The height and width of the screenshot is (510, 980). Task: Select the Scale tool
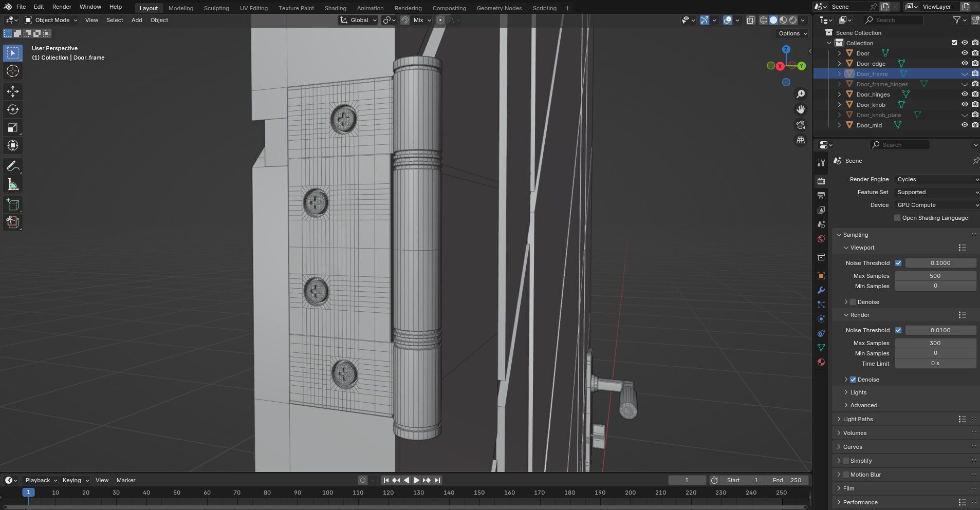pyautogui.click(x=13, y=127)
